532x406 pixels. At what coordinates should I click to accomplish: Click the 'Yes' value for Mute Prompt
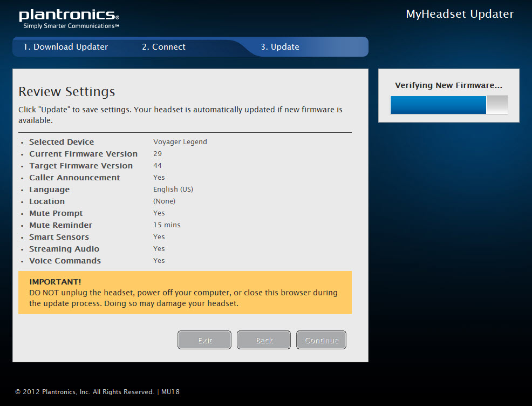click(x=159, y=213)
